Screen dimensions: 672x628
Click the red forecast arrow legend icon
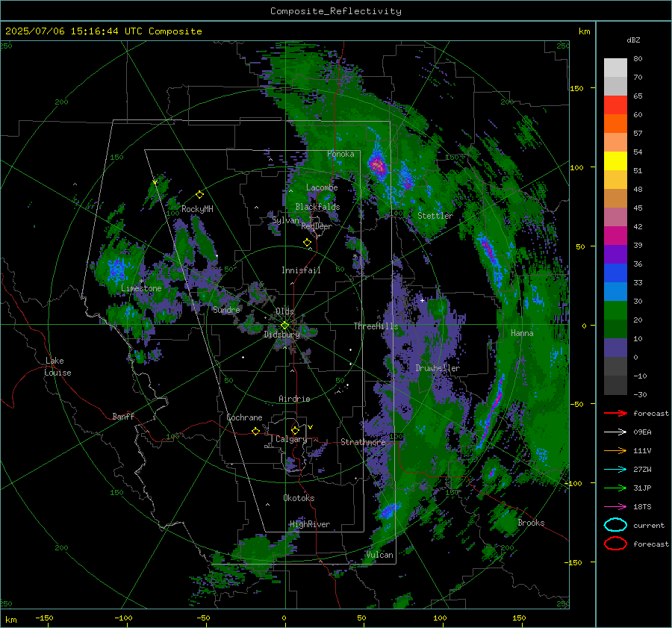(615, 413)
